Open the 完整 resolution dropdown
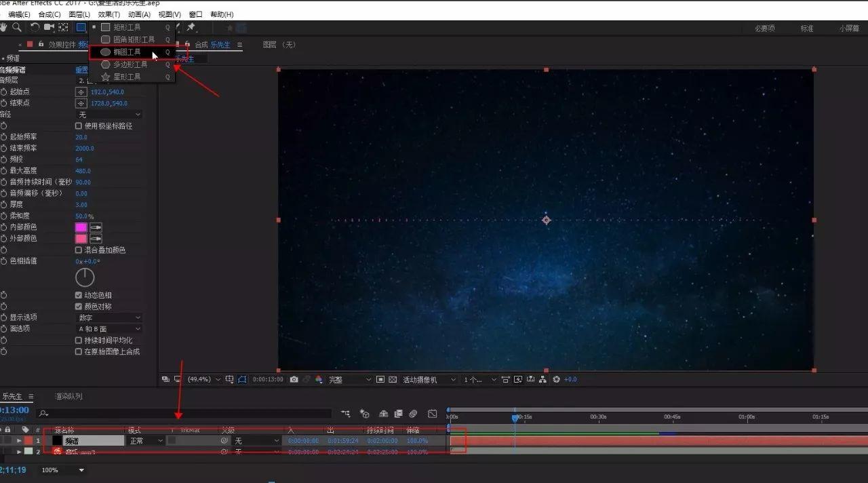Screen dimensions: 868x483 click(350, 379)
